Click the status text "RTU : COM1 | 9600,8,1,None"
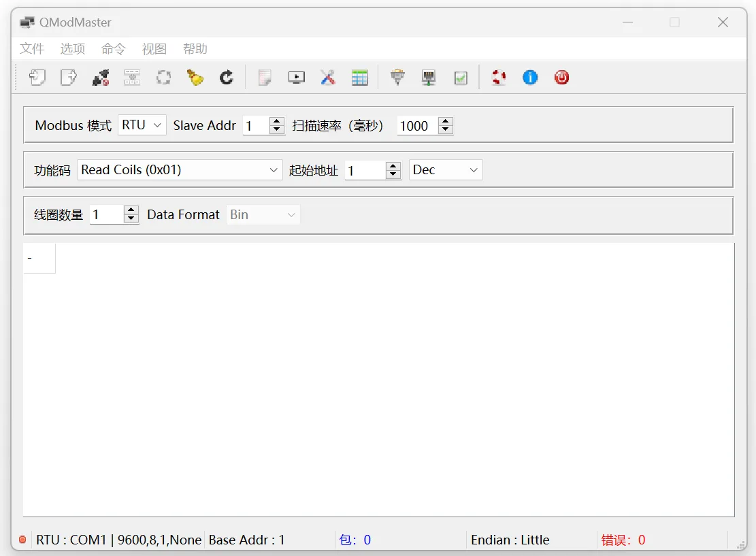Viewport: 756px width, 556px height. pyautogui.click(x=118, y=540)
